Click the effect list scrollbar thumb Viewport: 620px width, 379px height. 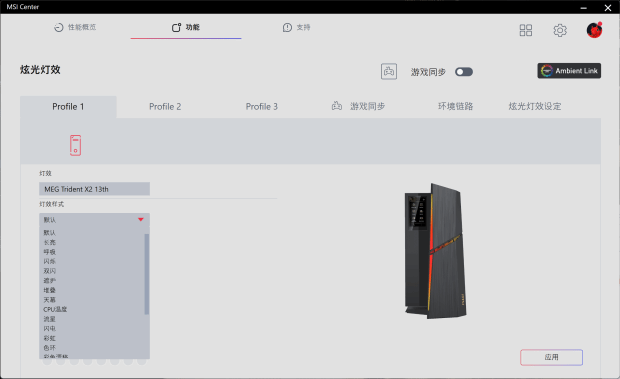pyautogui.click(x=147, y=274)
